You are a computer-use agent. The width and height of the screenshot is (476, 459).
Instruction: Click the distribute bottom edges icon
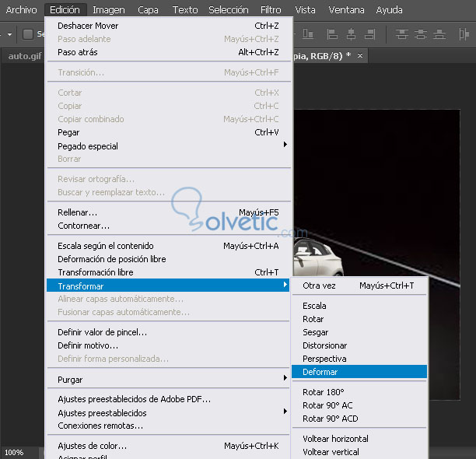pos(439,34)
